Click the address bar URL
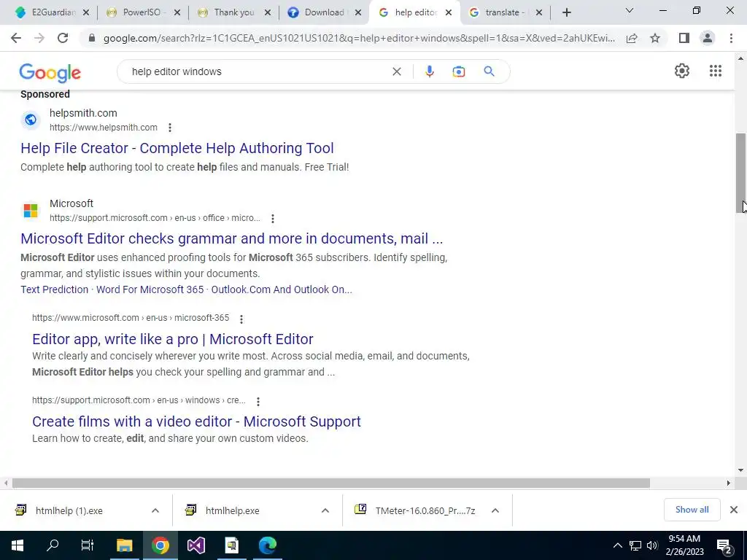 (359, 38)
